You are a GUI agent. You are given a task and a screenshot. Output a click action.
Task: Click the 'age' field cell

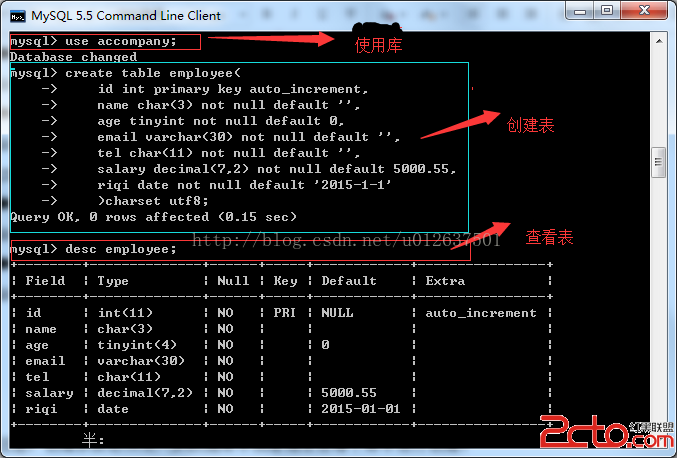pos(37,345)
